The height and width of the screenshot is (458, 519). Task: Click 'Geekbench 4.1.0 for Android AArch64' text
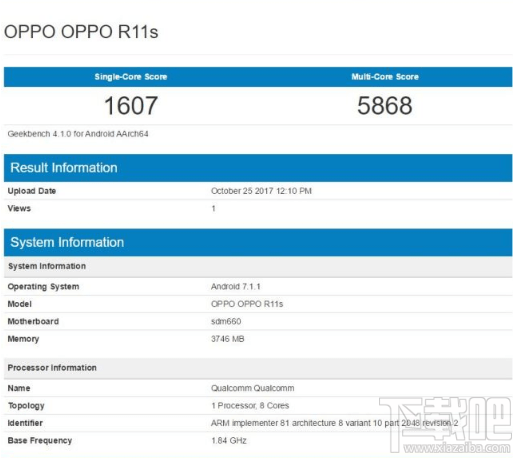(78, 134)
